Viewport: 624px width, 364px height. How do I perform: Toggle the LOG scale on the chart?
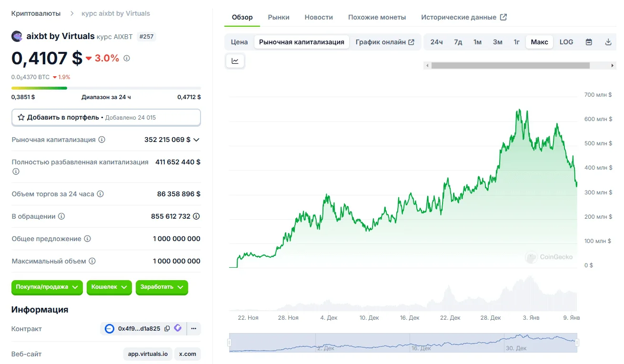pos(566,42)
